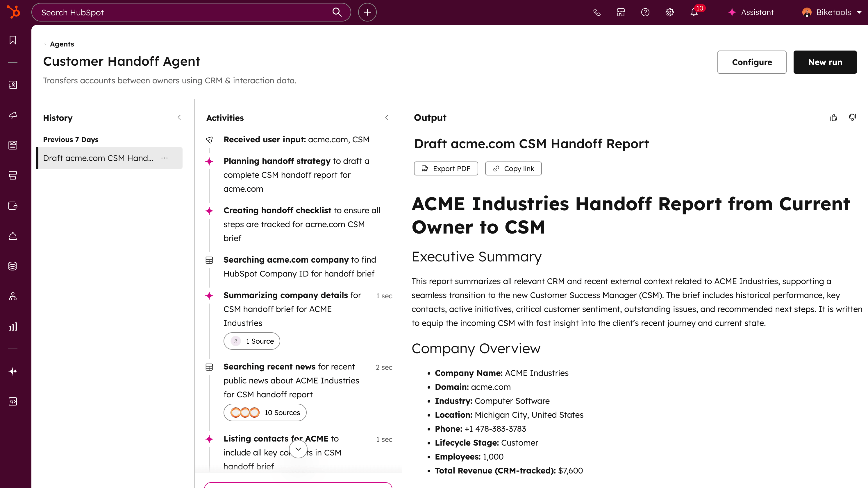
Task: Open the Content sidebar icon
Action: click(x=13, y=145)
